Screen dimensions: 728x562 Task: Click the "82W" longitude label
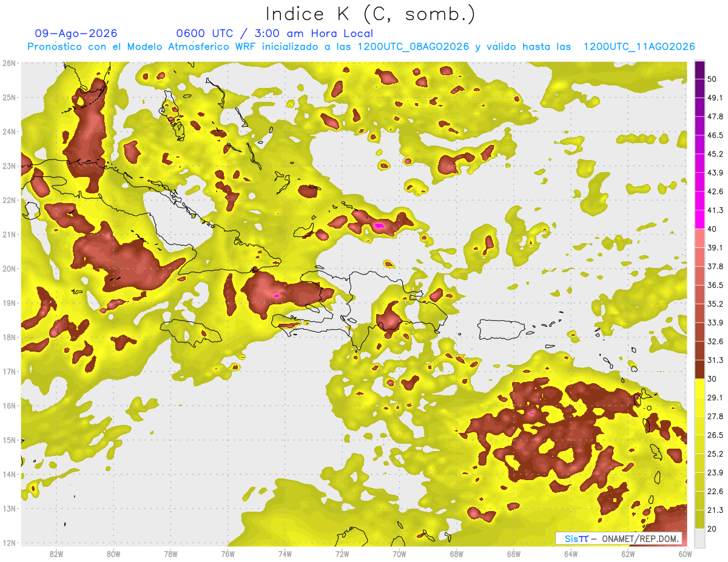tap(56, 554)
